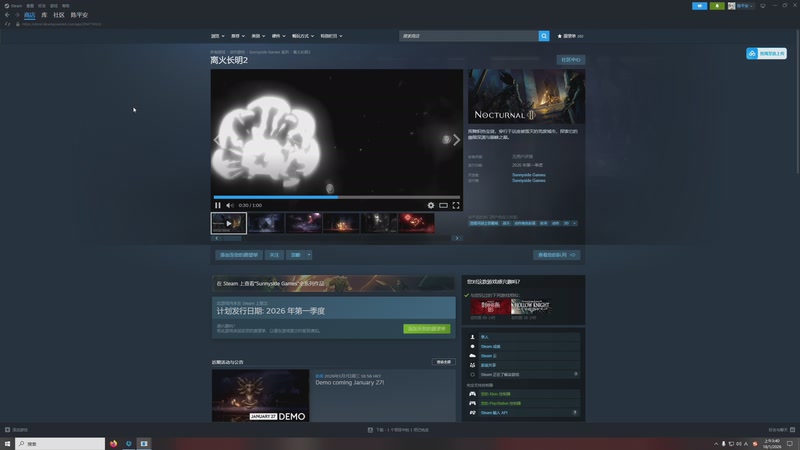Viewport: 800px width, 450px height.
Task: Open video settings gear
Action: point(431,205)
